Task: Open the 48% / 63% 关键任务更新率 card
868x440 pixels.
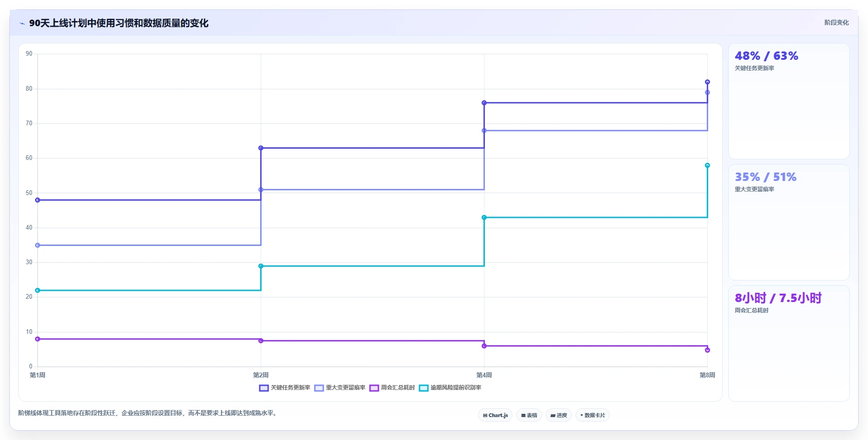Action: coord(789,101)
